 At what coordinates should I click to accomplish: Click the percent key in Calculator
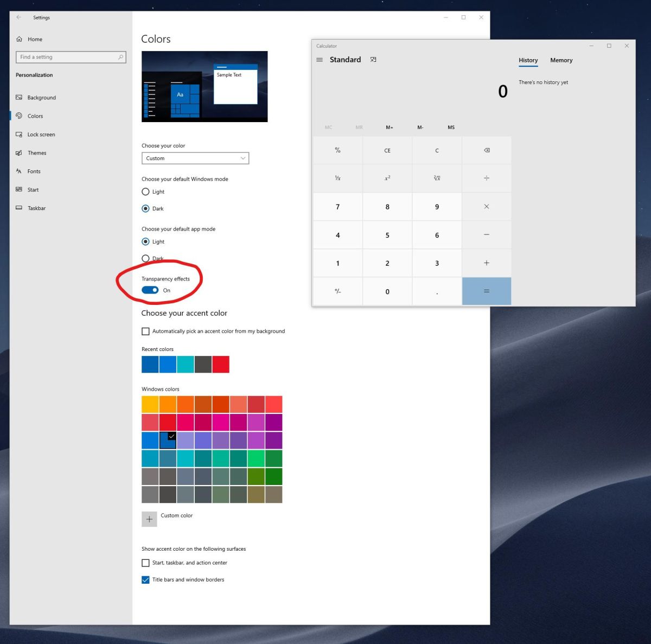click(x=337, y=150)
